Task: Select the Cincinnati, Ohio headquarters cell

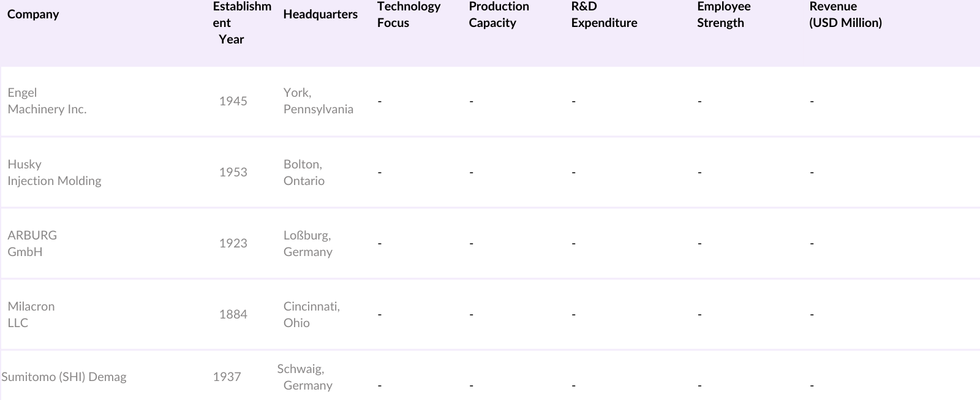Action: [311, 315]
